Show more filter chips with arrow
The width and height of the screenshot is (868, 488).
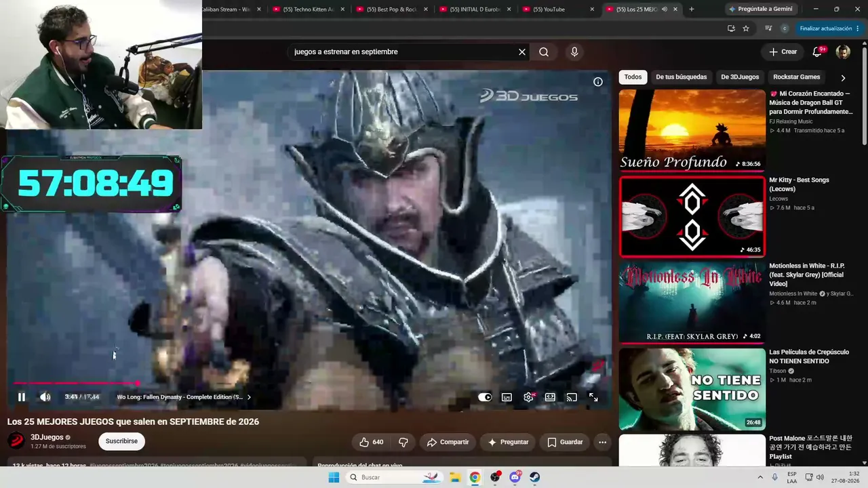(843, 77)
